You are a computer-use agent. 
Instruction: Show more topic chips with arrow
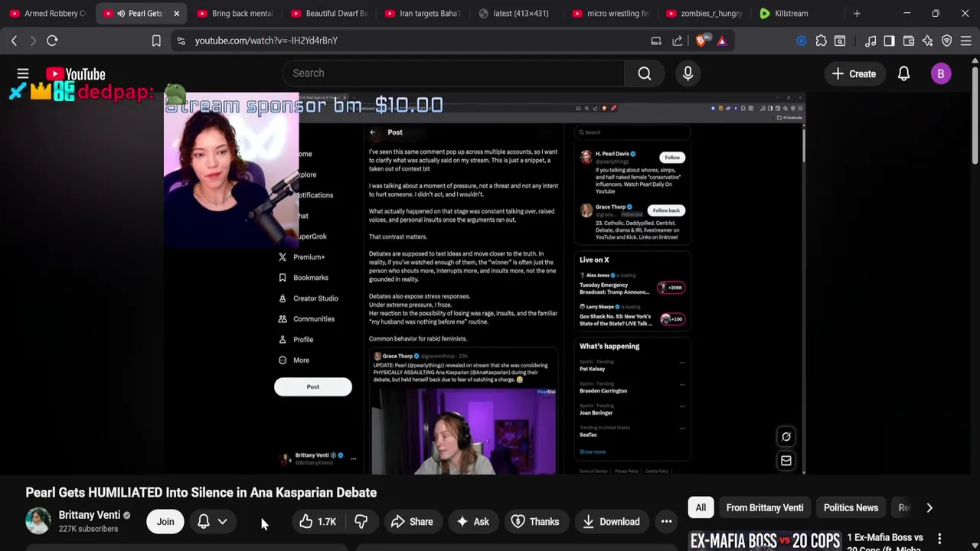coord(929,507)
